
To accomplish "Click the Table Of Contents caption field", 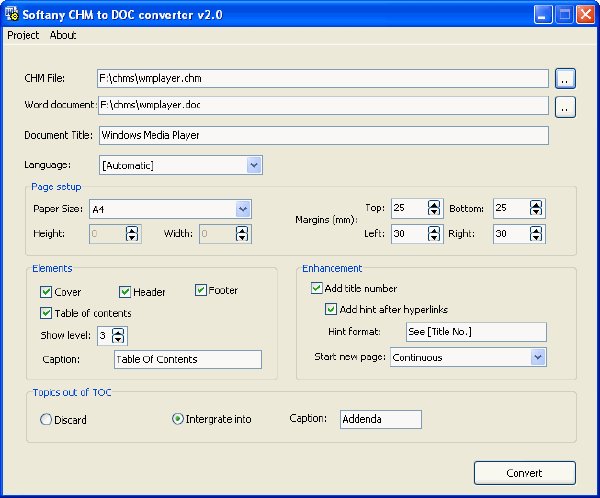I will pyautogui.click(x=188, y=359).
